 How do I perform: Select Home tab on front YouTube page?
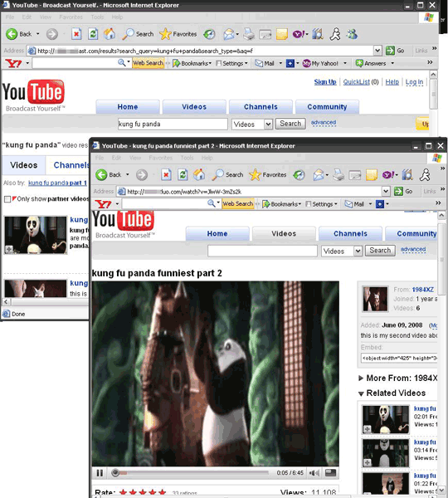click(217, 233)
